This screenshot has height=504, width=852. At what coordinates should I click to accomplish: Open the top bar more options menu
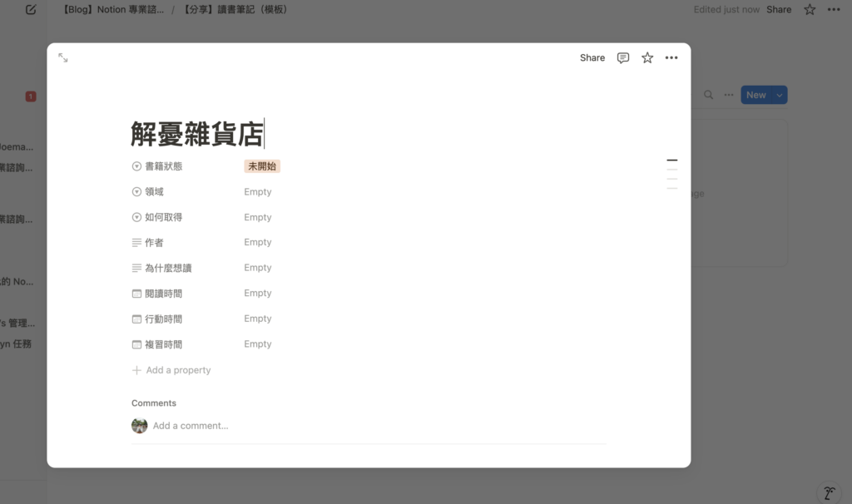tap(834, 10)
